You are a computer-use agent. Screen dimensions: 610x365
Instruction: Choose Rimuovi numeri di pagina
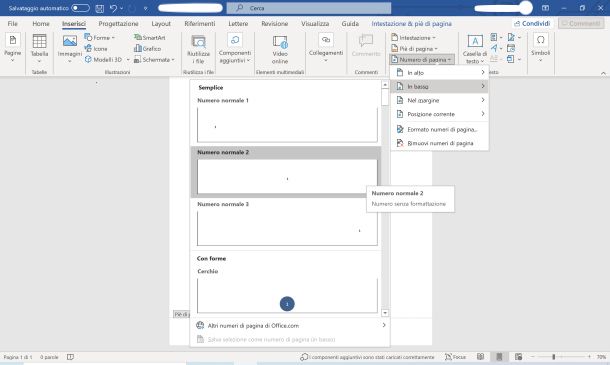pos(440,143)
